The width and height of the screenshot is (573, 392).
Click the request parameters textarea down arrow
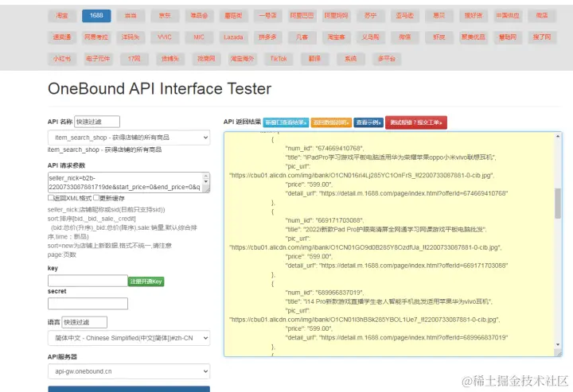(x=206, y=181)
